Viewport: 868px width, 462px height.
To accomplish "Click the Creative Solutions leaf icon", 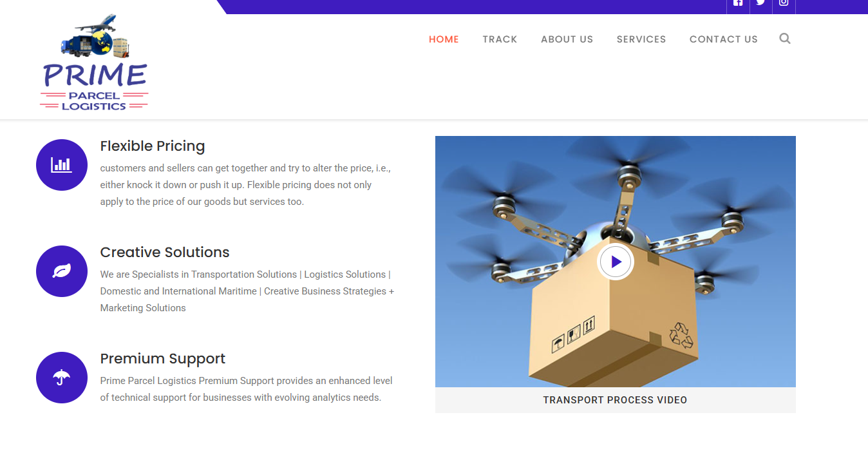I will point(62,271).
